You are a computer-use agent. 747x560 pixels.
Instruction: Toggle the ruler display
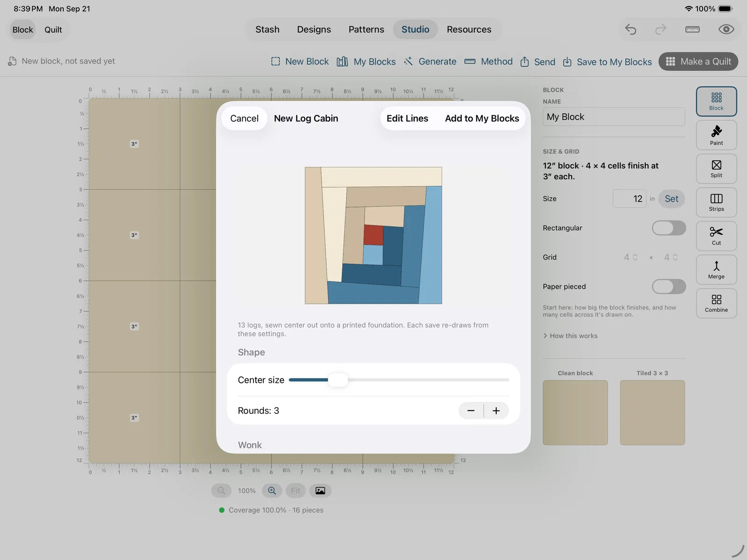click(692, 29)
